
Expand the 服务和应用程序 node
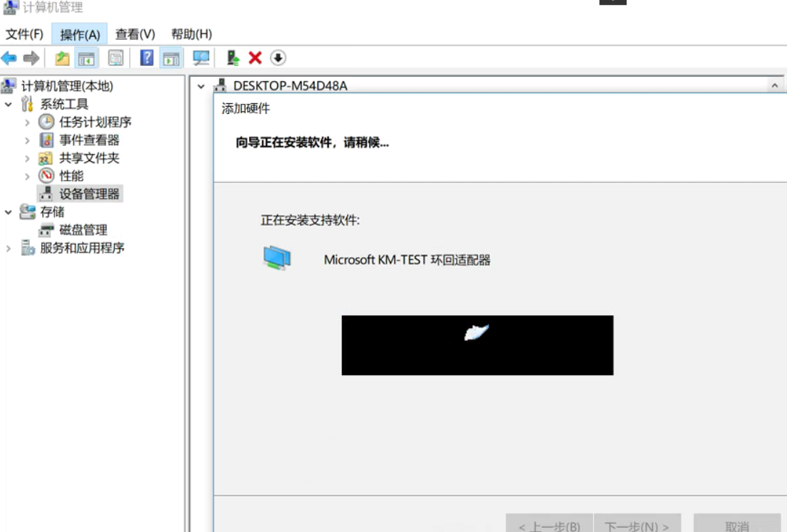click(x=9, y=248)
